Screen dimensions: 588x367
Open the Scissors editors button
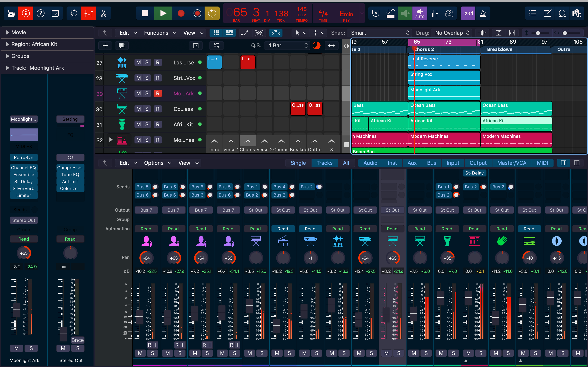104,13
